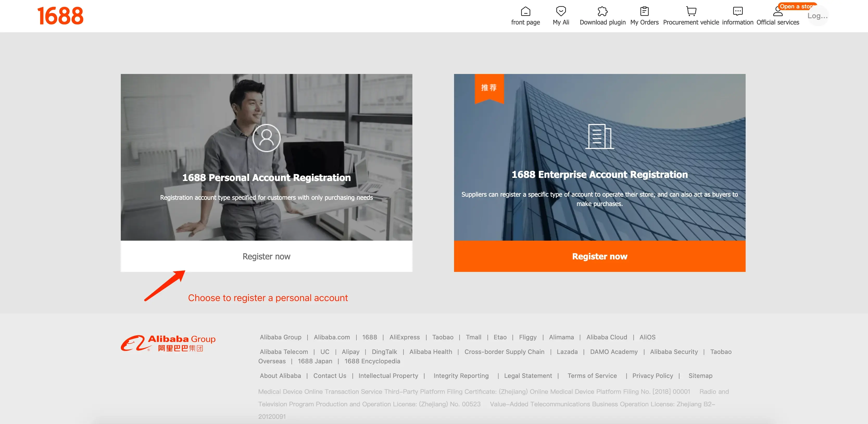The width and height of the screenshot is (868, 424).
Task: Open the Alibaba Health footer link
Action: tap(430, 352)
